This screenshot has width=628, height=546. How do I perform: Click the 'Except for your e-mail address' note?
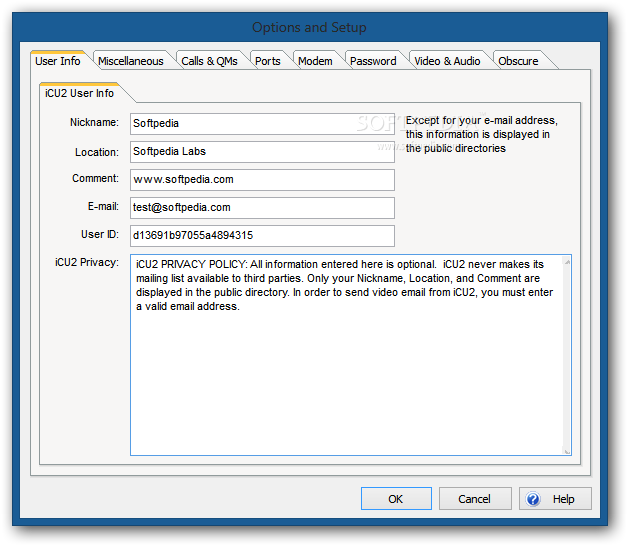tap(481, 134)
